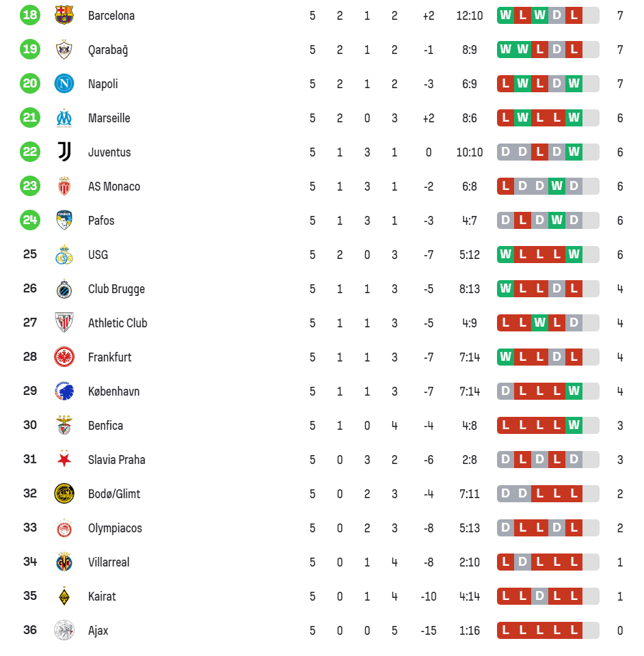The width and height of the screenshot is (644, 656).
Task: Select the Bodø/Glimt team name
Action: click(x=114, y=494)
